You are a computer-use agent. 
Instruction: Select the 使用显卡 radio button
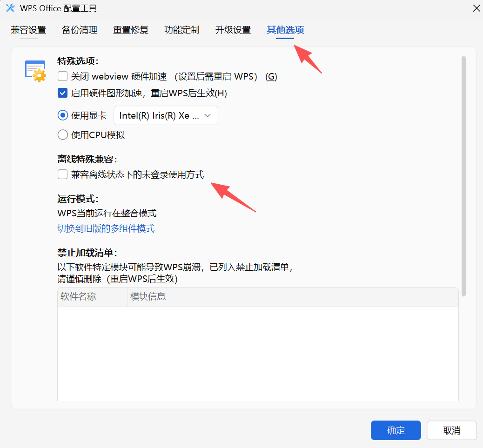(x=62, y=115)
